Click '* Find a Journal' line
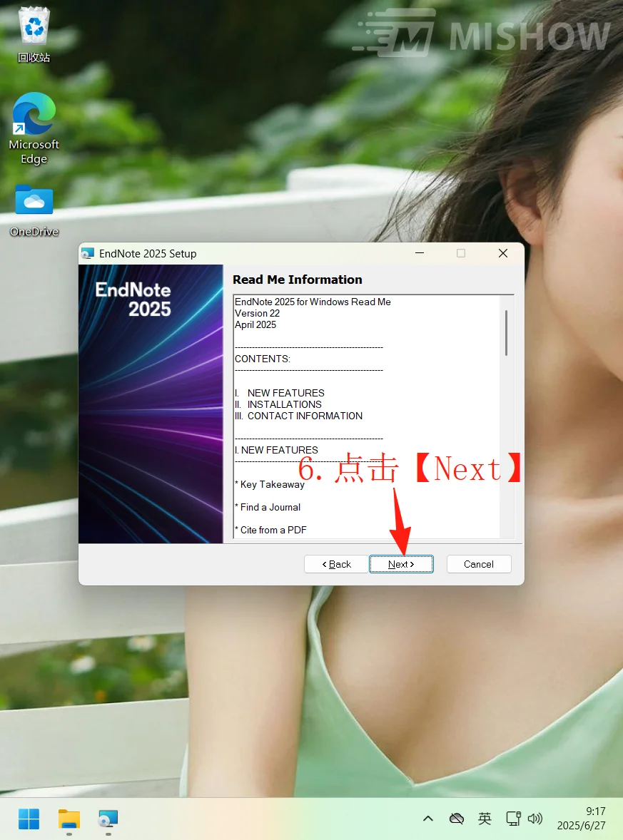The image size is (623, 840). 268,507
